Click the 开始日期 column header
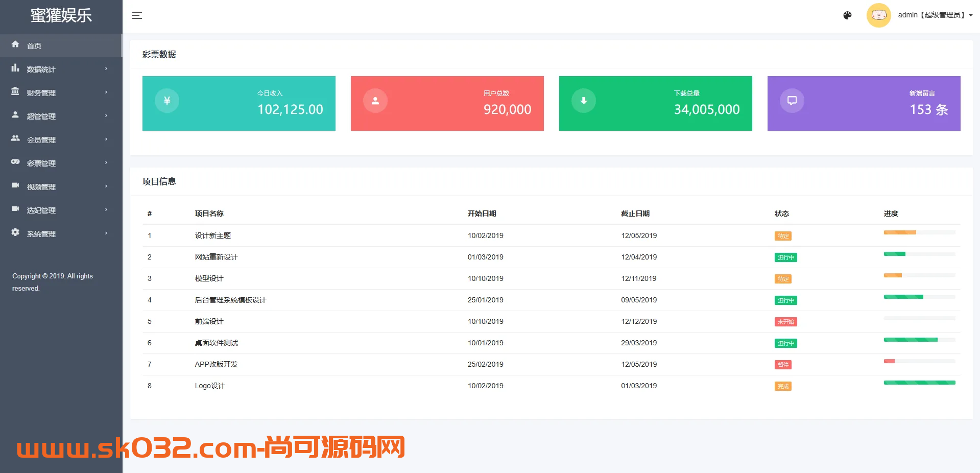 482,214
